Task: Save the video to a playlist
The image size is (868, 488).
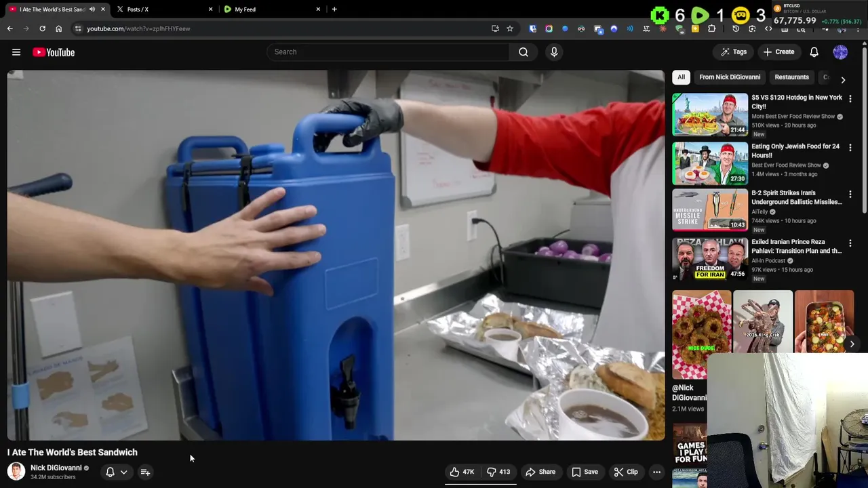Action: 585,472
